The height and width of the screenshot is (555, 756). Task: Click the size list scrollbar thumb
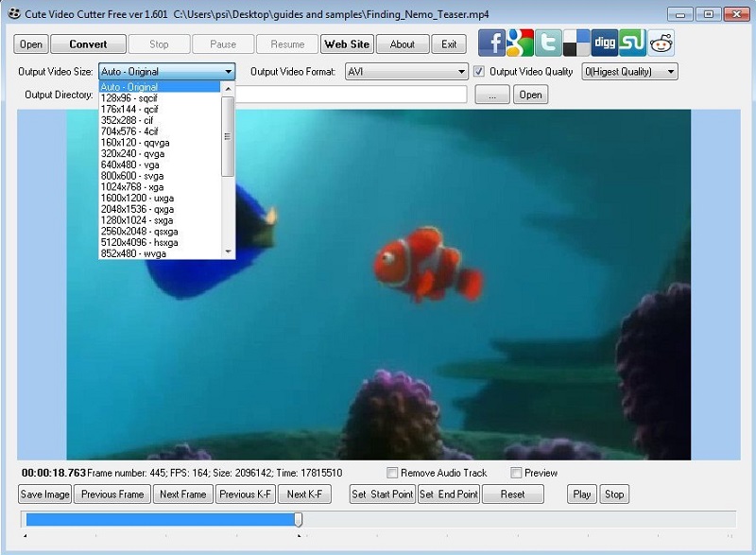228,136
